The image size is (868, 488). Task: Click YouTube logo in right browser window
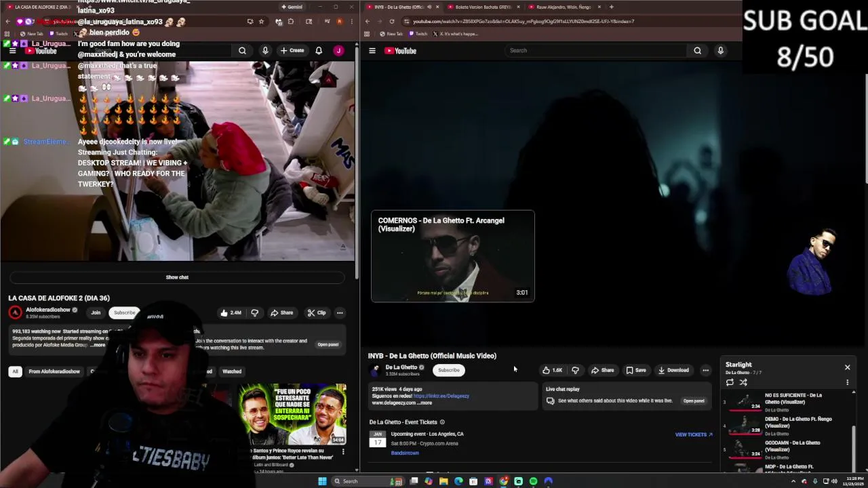coord(400,51)
